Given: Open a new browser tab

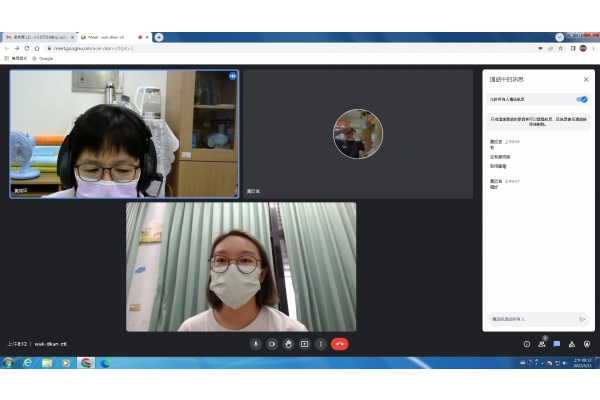Looking at the screenshot, I should click(x=159, y=37).
